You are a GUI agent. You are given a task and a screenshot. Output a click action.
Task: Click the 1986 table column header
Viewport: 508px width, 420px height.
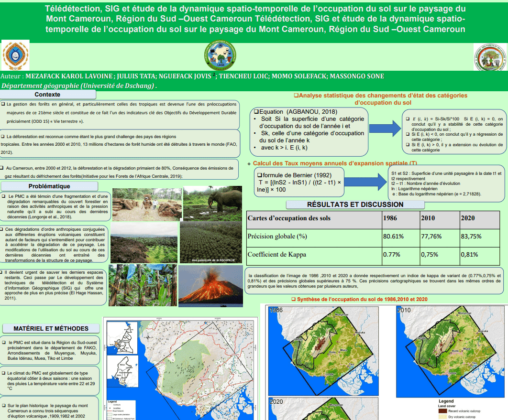tap(401, 220)
